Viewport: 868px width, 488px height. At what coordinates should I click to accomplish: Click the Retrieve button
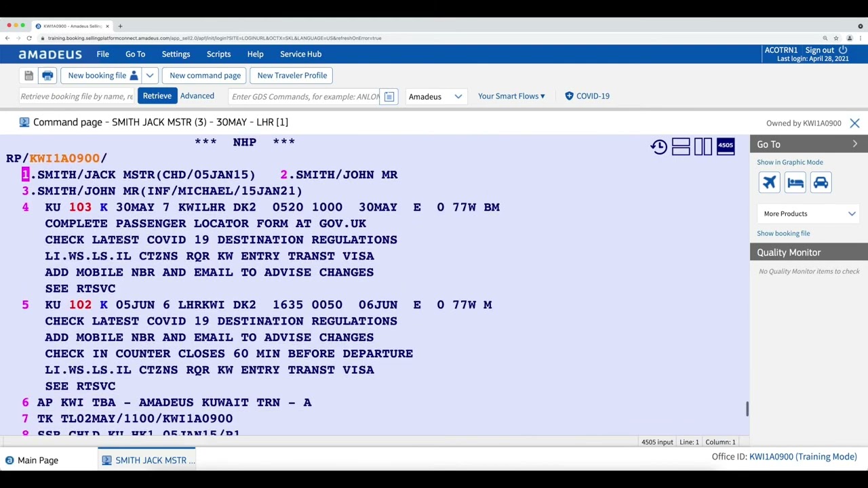point(157,96)
